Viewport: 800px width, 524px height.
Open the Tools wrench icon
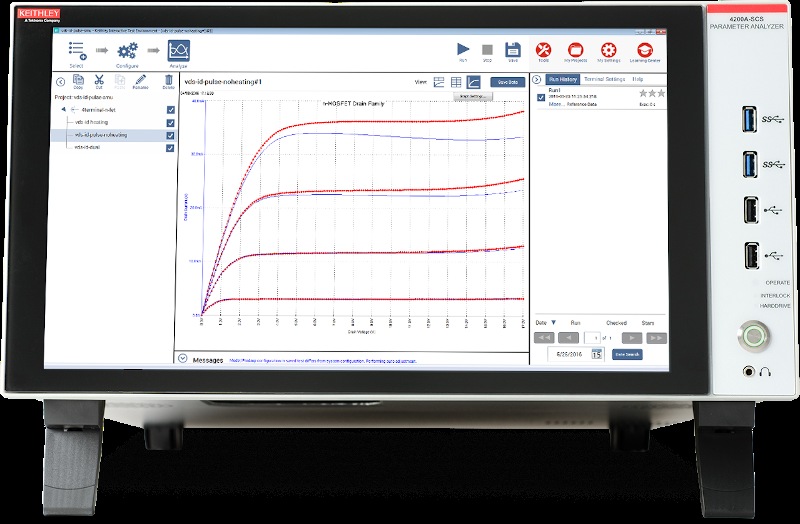[x=543, y=50]
